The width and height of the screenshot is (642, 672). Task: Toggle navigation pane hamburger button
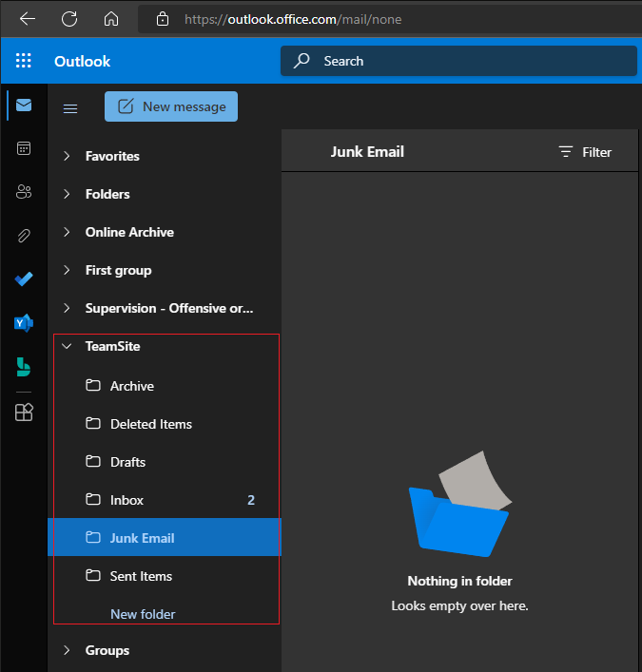coord(70,109)
